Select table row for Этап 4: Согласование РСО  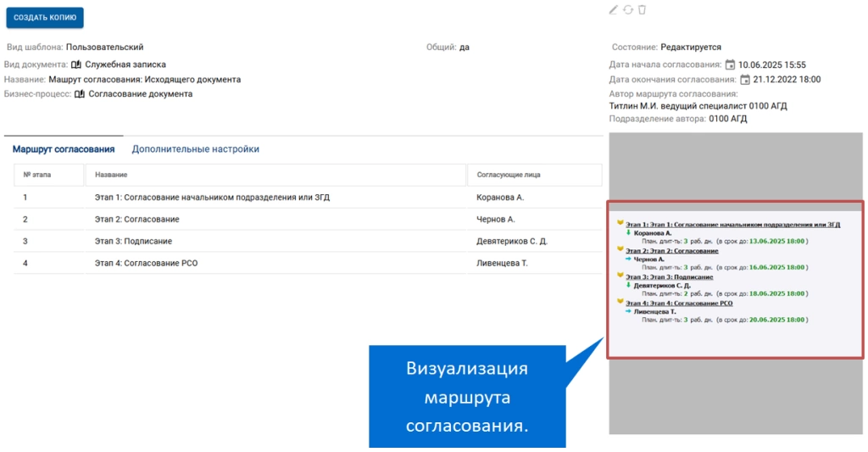tap(146, 264)
